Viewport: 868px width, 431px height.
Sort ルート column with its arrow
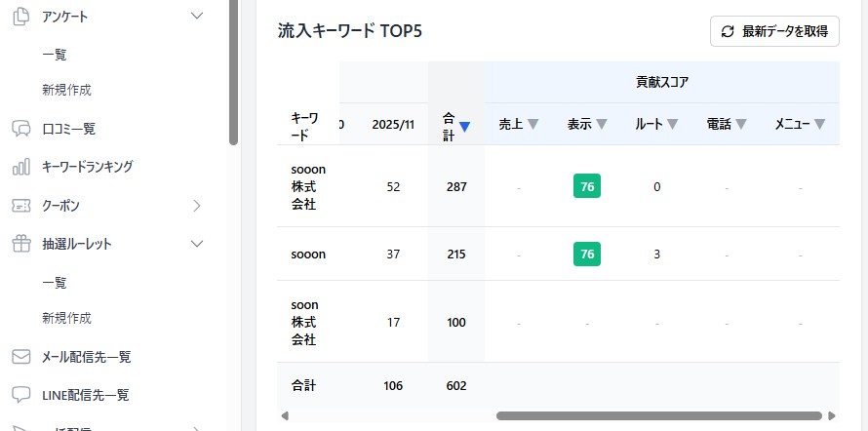pos(671,125)
